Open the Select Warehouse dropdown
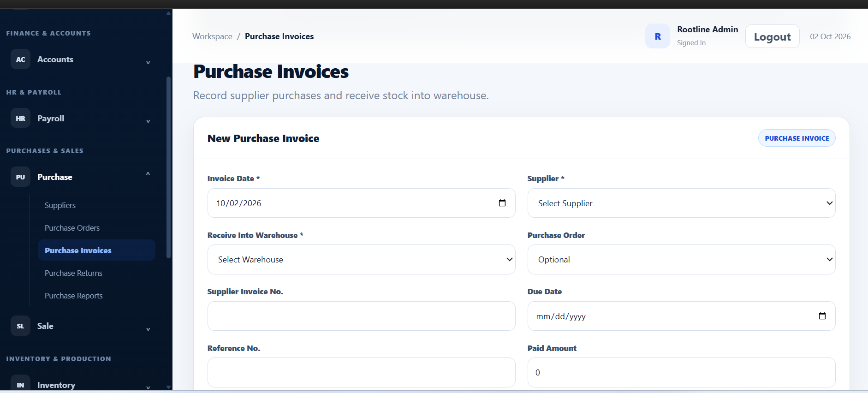The height and width of the screenshot is (393, 868). [361, 260]
